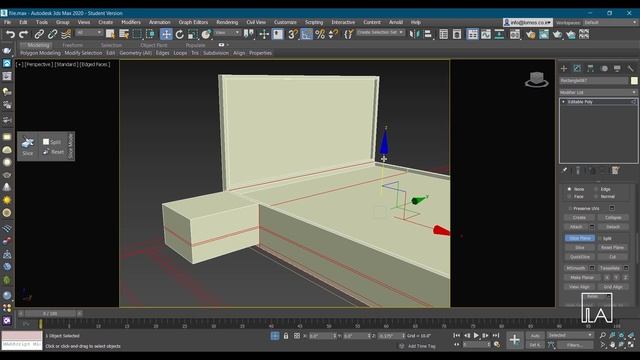Click the Bind to Space Warp icon
The width and height of the screenshot is (640, 360).
66,34
